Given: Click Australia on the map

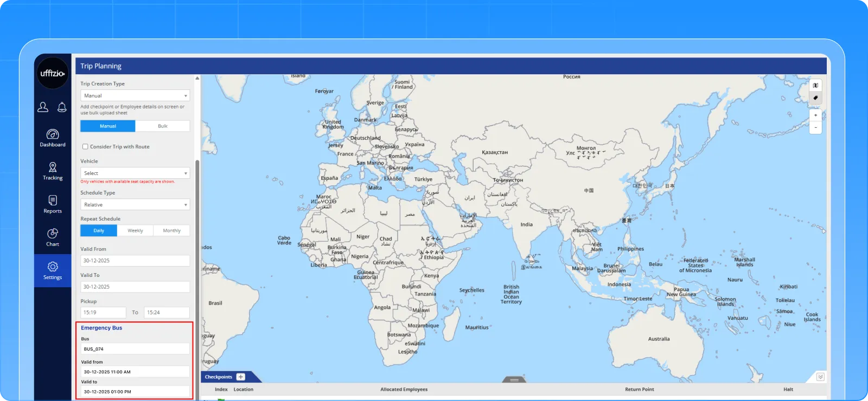Looking at the screenshot, I should click(659, 339).
